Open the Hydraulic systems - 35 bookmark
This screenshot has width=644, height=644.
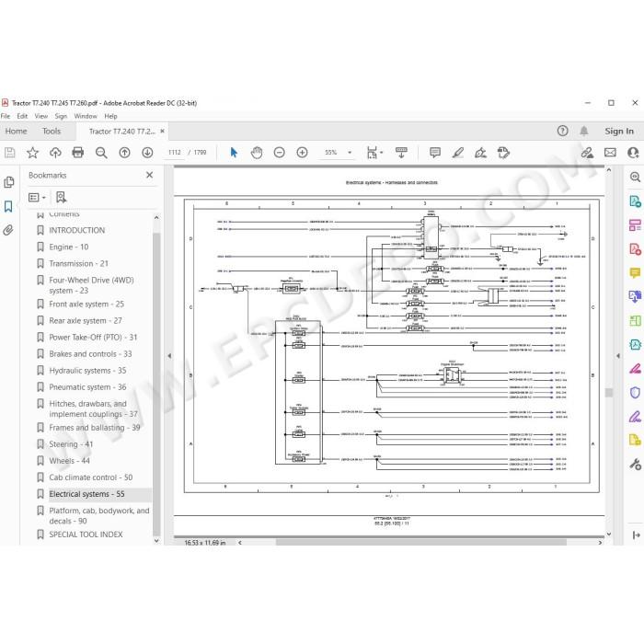pyautogui.click(x=87, y=371)
